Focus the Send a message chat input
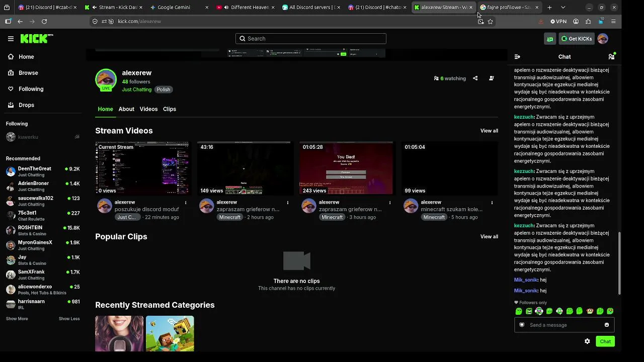This screenshot has height=362, width=644. point(563,325)
